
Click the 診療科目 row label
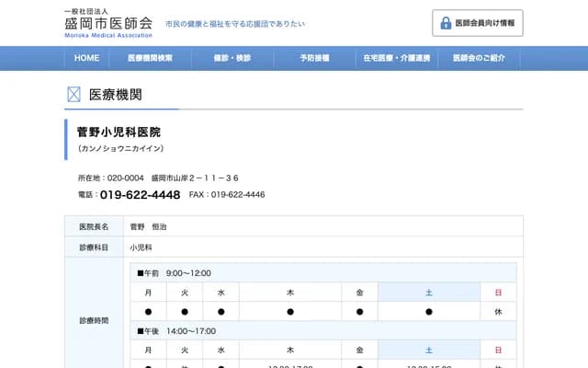pyautogui.click(x=93, y=247)
